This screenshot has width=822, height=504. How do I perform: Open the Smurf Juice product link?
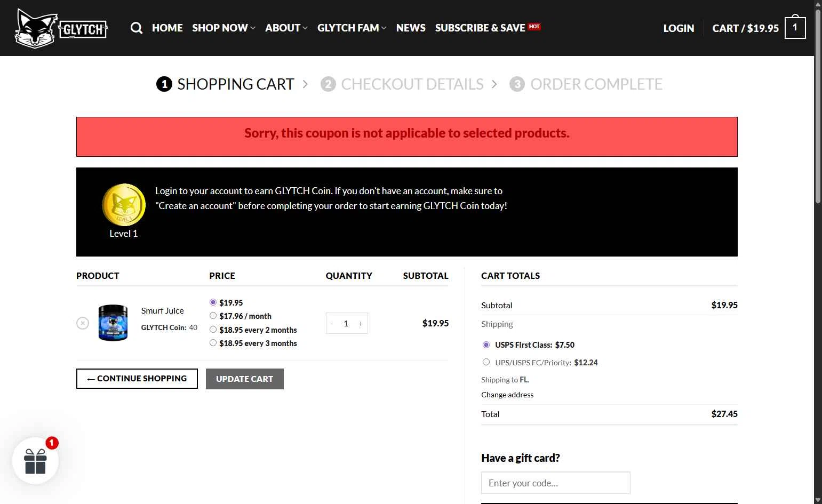162,310
